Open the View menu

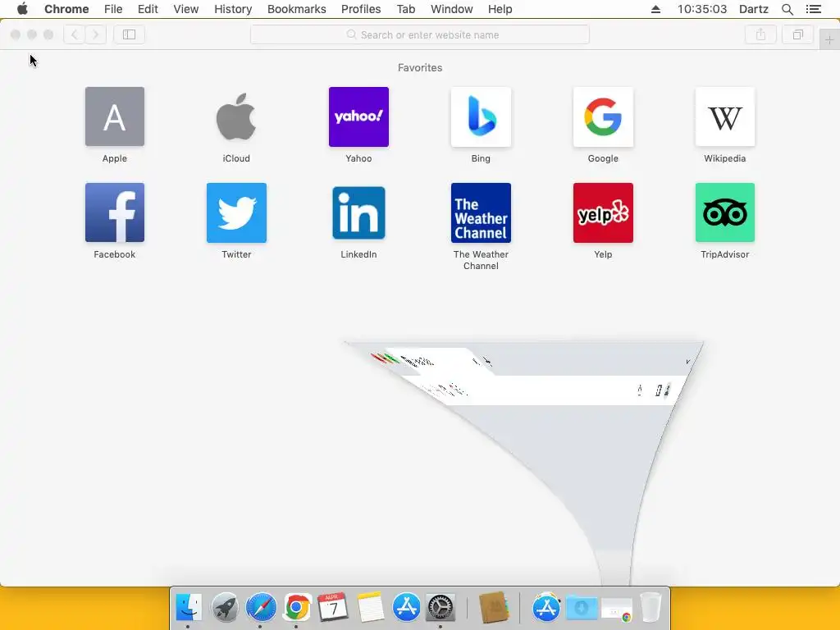point(186,9)
